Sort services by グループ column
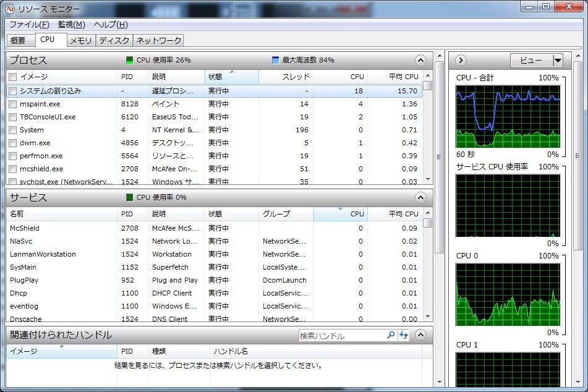The height and width of the screenshot is (392, 588). [x=286, y=214]
